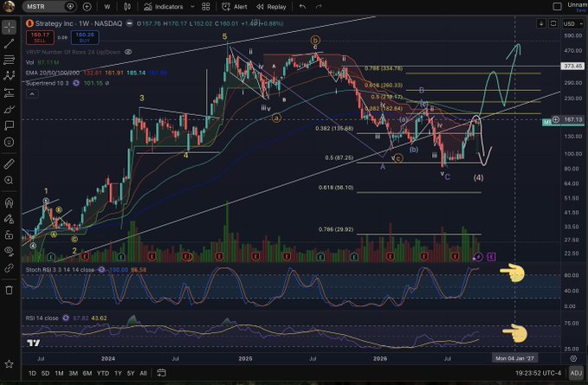Click the plus button at 167.13 price
Screen dimensions: 588x385
(x=555, y=119)
